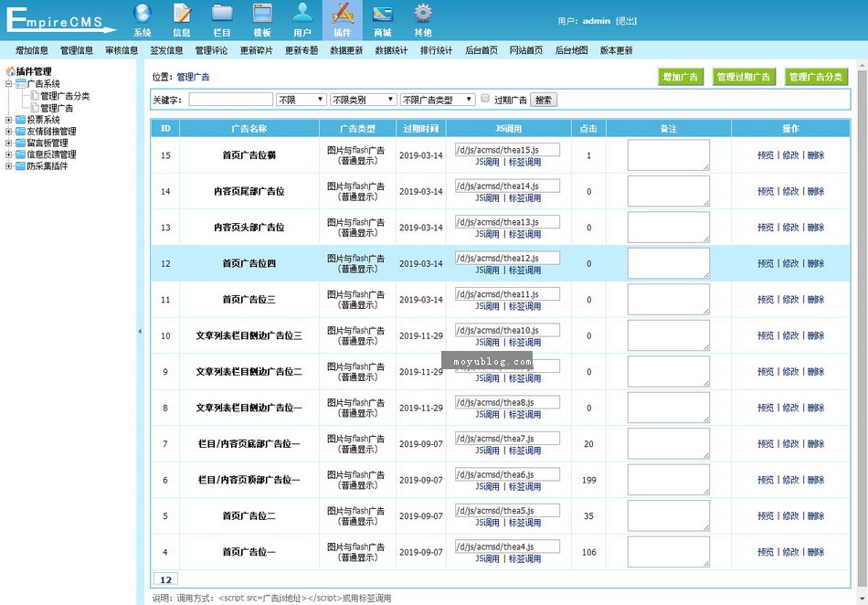The height and width of the screenshot is (605, 868).
Task: Open the 不限 dropdown next to keyword field
Action: click(x=302, y=100)
